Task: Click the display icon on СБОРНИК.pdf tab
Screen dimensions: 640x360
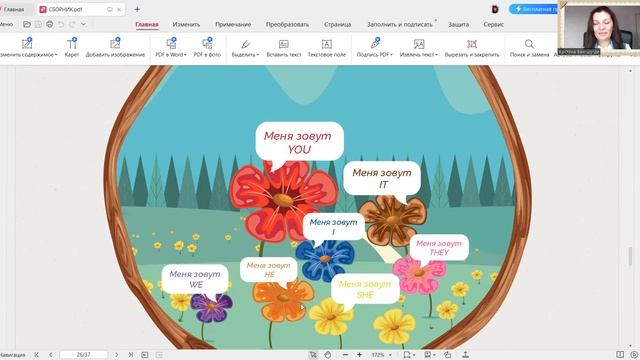Action: click(x=109, y=9)
